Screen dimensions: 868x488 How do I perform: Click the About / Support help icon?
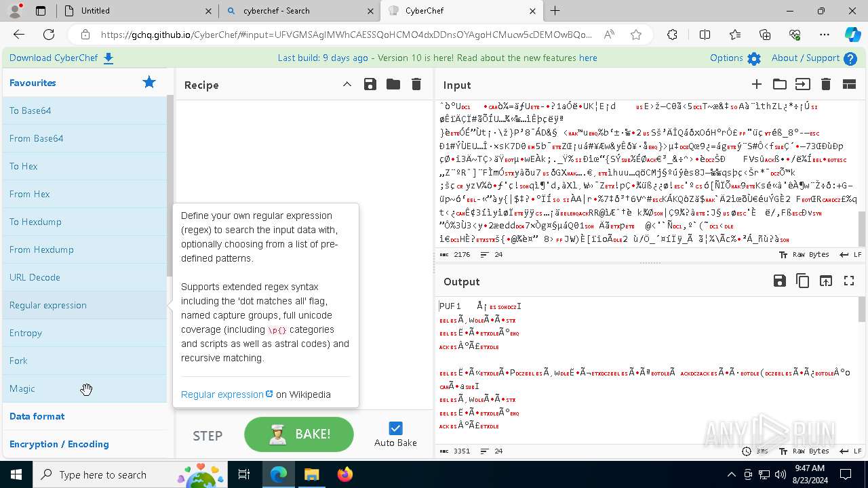pyautogui.click(x=850, y=59)
